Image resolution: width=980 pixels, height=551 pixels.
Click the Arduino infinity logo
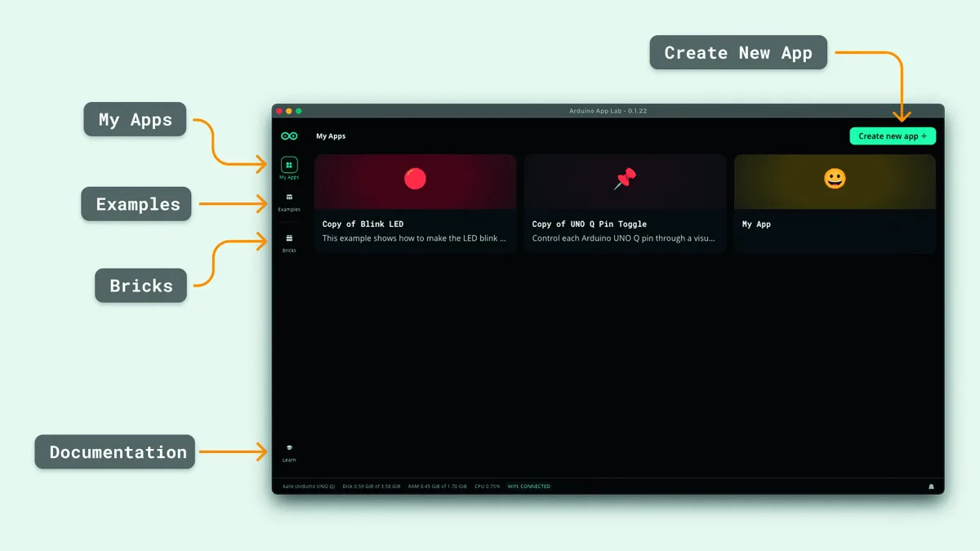tap(289, 136)
